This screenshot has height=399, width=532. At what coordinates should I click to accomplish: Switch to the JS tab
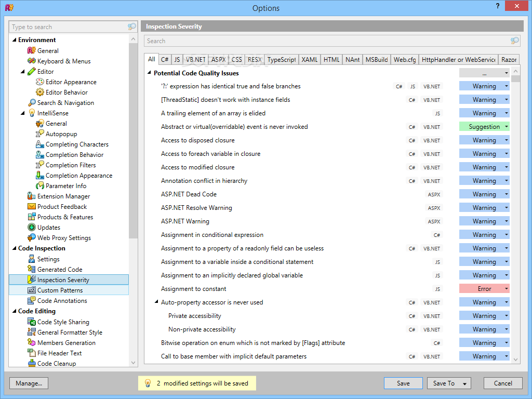[177, 59]
